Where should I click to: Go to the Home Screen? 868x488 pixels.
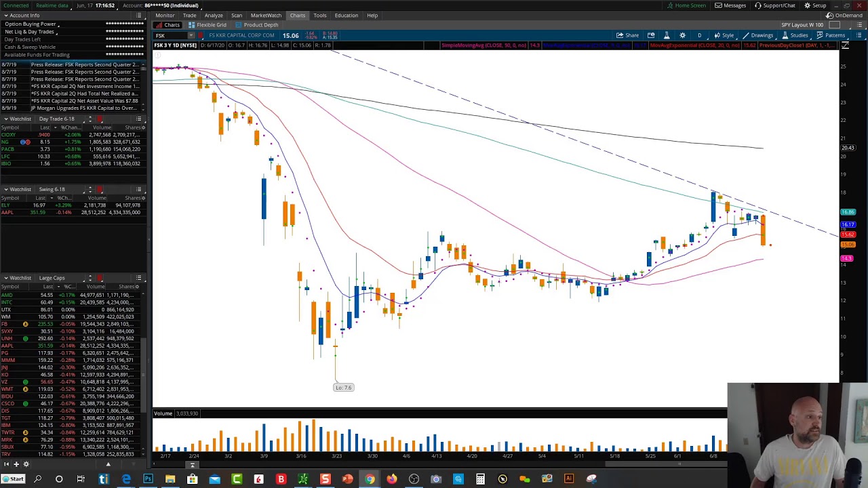click(686, 5)
